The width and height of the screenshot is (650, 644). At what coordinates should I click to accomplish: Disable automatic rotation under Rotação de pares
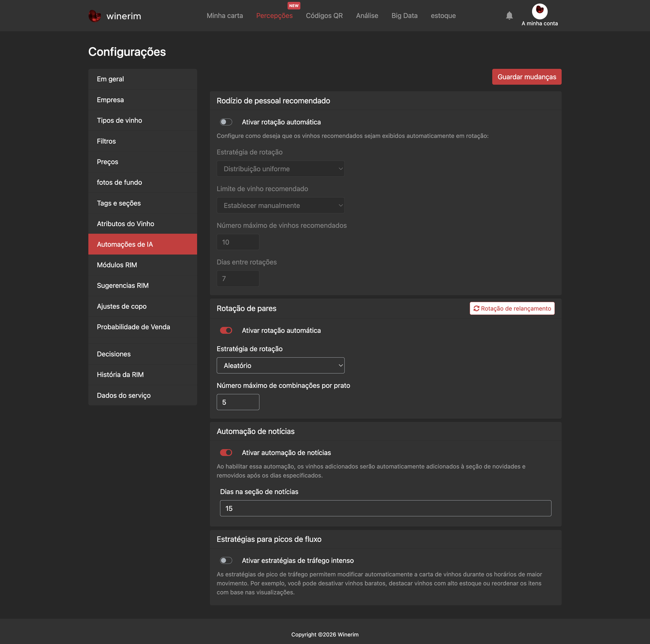(x=226, y=330)
